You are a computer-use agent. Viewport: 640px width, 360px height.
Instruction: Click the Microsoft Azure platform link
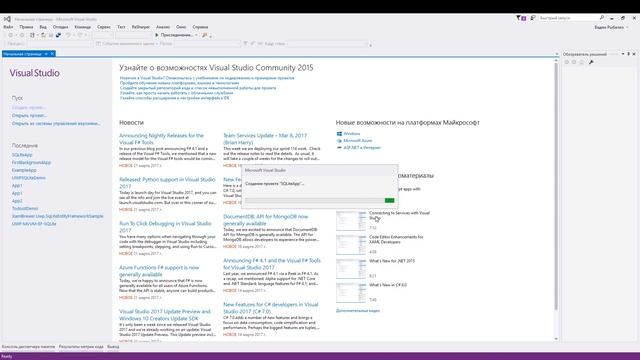(x=358, y=140)
